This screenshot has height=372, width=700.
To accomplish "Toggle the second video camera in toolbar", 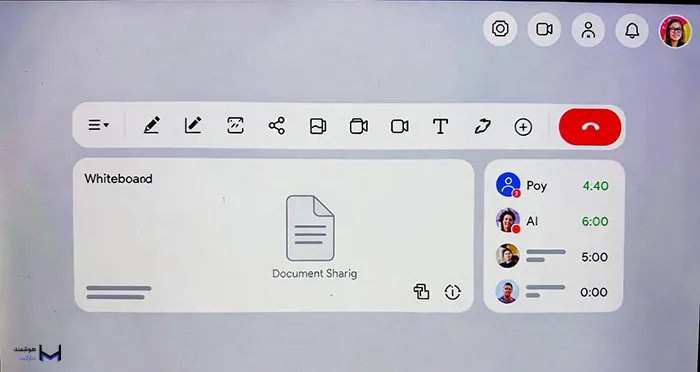I will tap(400, 126).
